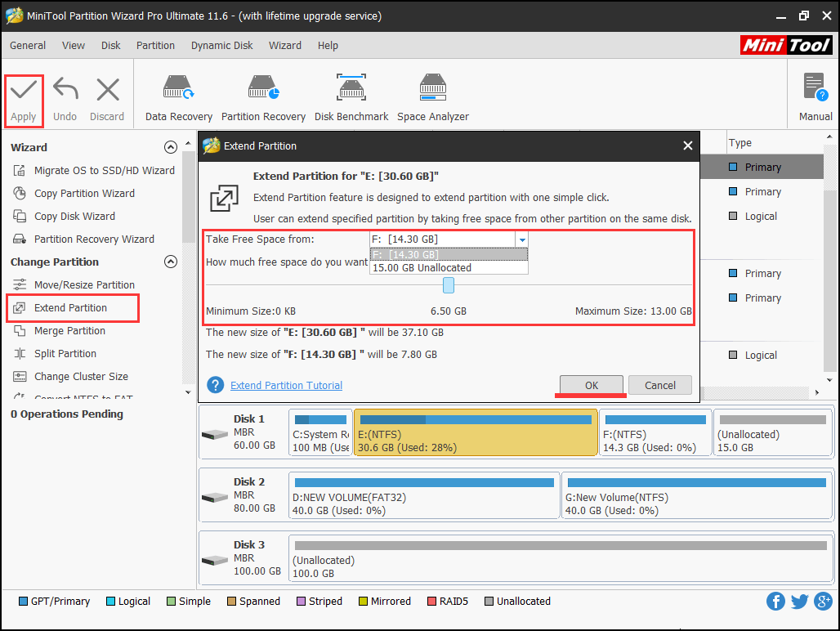Click the Undo arrow icon
This screenshot has height=631, width=840.
(65, 89)
